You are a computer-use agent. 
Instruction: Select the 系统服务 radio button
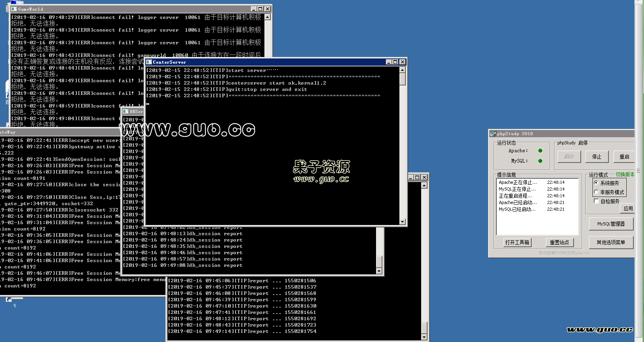click(x=596, y=183)
